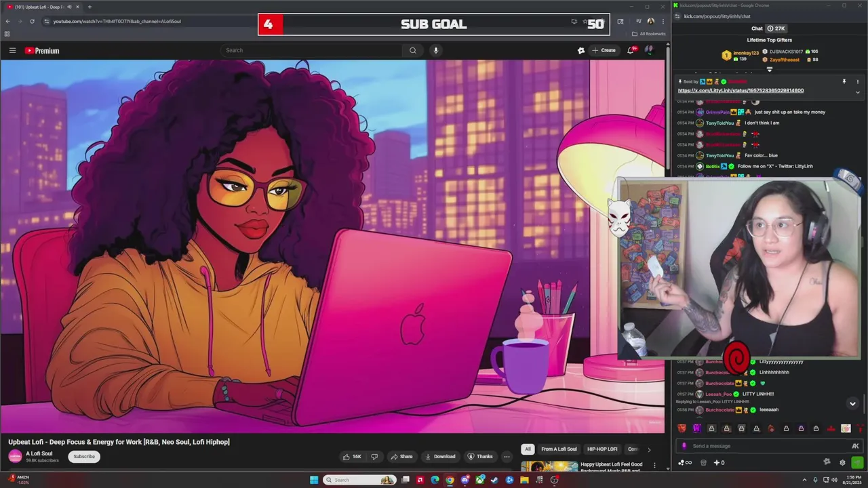Screen dimensions: 868x488
Task: Send chat message with green button
Action: [857, 462]
